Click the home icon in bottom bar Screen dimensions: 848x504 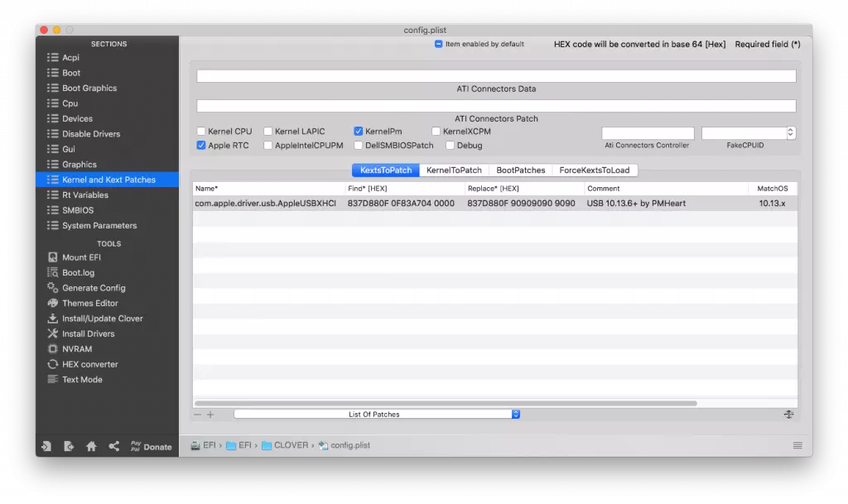pos(91,446)
